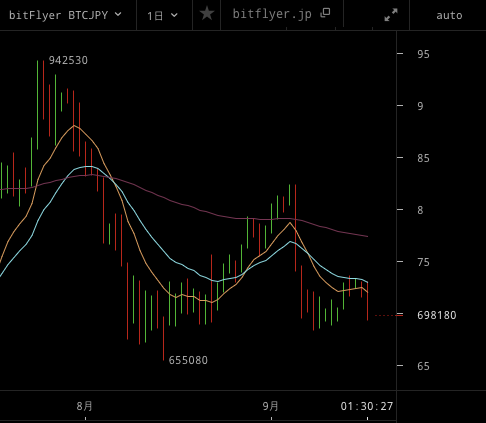This screenshot has width=486, height=423.
Task: Click the 95 price axis label
Action: [x=423, y=54]
